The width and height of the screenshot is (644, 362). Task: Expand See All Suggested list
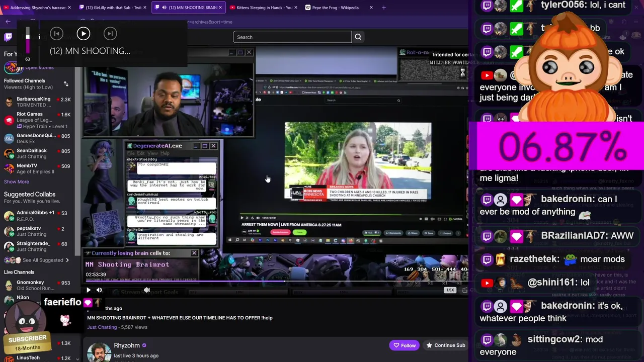(37, 260)
